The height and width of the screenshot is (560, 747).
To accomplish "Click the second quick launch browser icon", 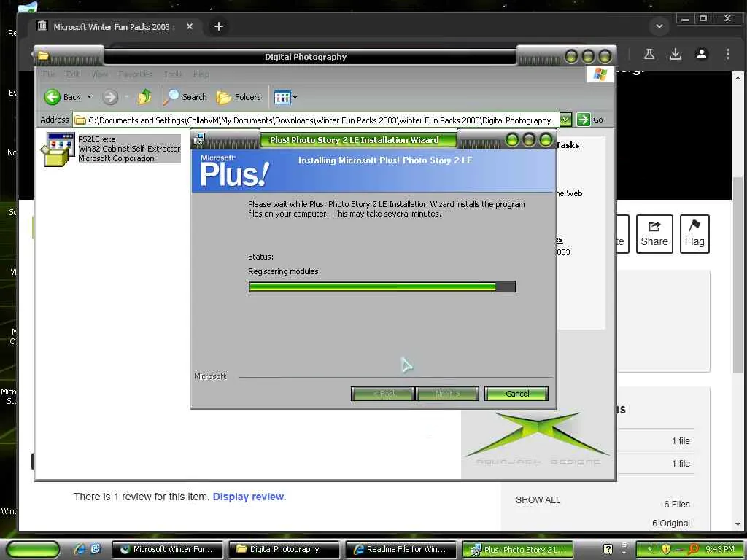I will pos(96,549).
